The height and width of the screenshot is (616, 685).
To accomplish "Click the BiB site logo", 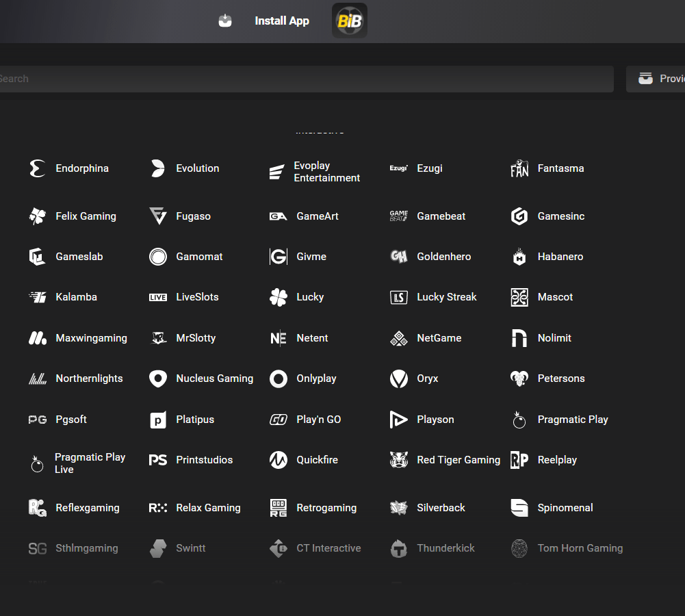I will tap(350, 21).
